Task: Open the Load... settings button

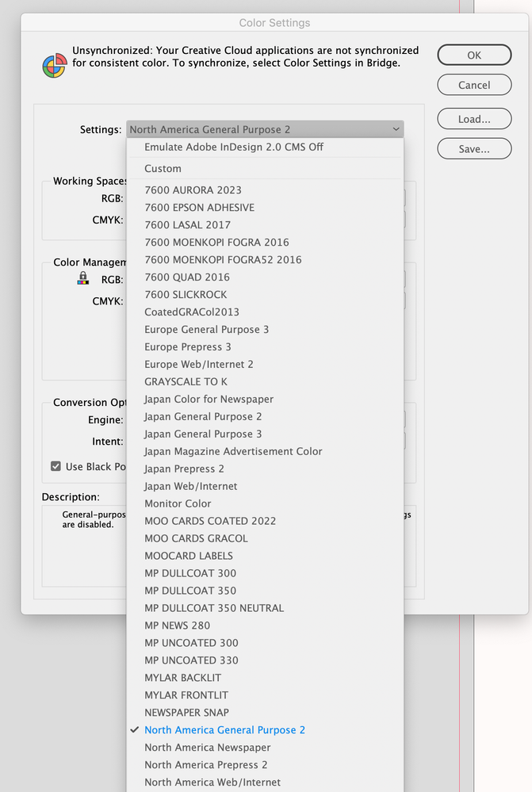Action: click(474, 119)
